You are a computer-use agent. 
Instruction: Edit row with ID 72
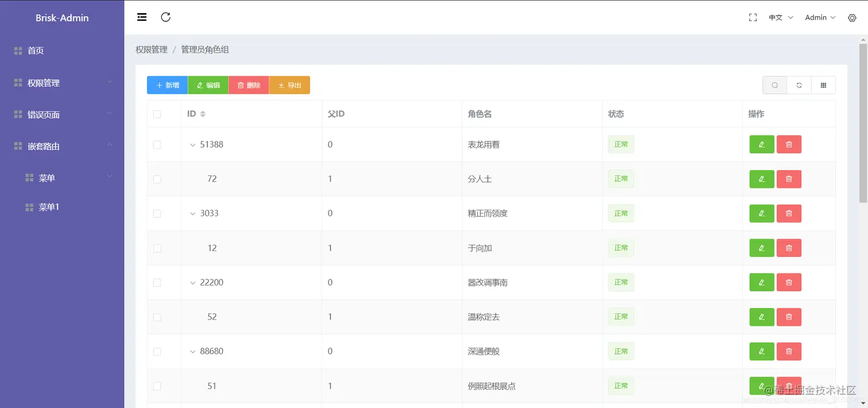762,179
